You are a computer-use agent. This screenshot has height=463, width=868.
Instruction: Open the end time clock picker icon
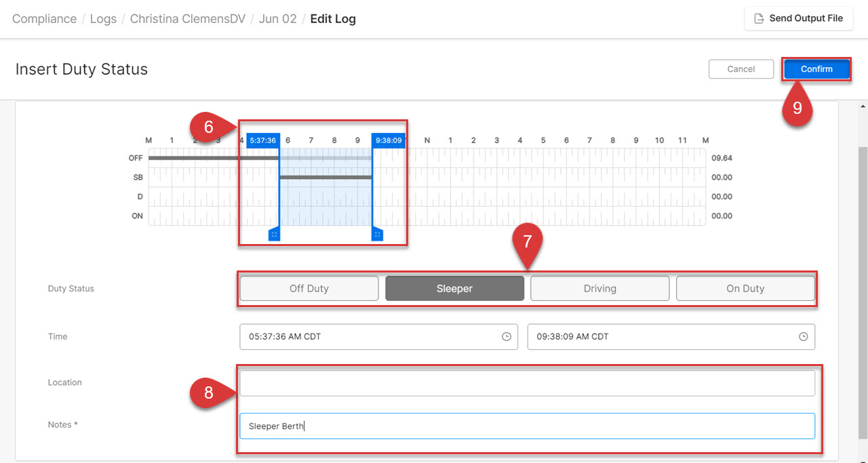point(803,336)
